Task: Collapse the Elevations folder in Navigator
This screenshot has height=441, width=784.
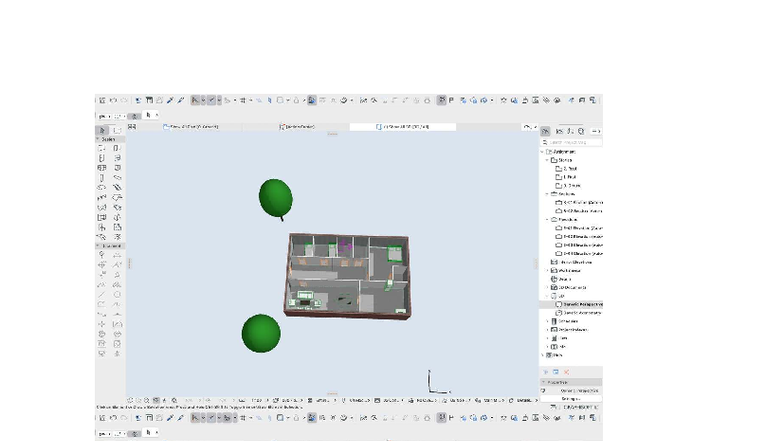Action: pos(548,220)
